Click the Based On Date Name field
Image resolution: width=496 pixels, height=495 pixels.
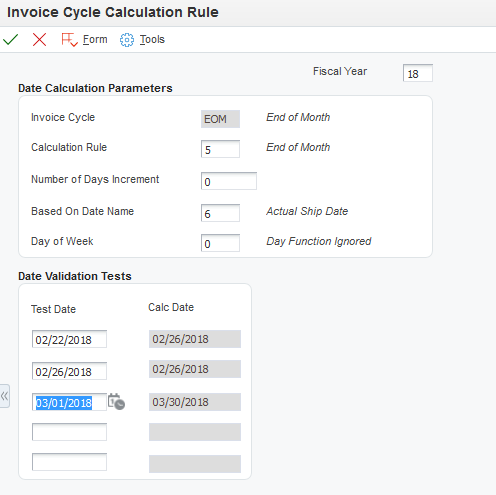coord(220,213)
